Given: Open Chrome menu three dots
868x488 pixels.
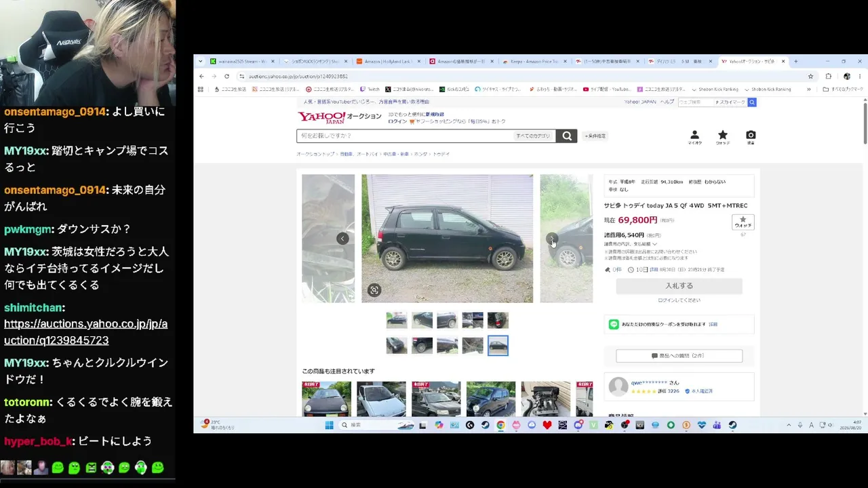Looking at the screenshot, I should point(860,77).
